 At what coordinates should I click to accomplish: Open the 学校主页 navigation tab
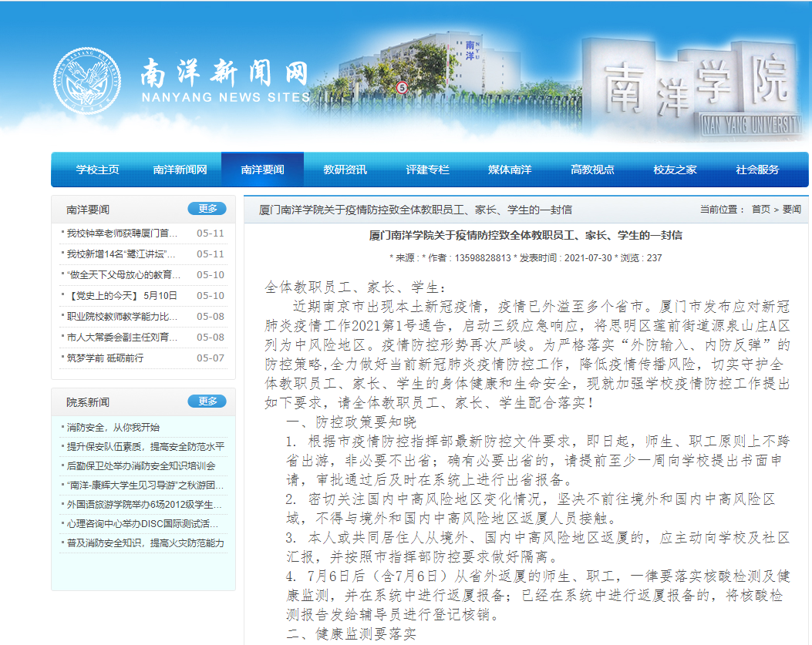[98, 170]
